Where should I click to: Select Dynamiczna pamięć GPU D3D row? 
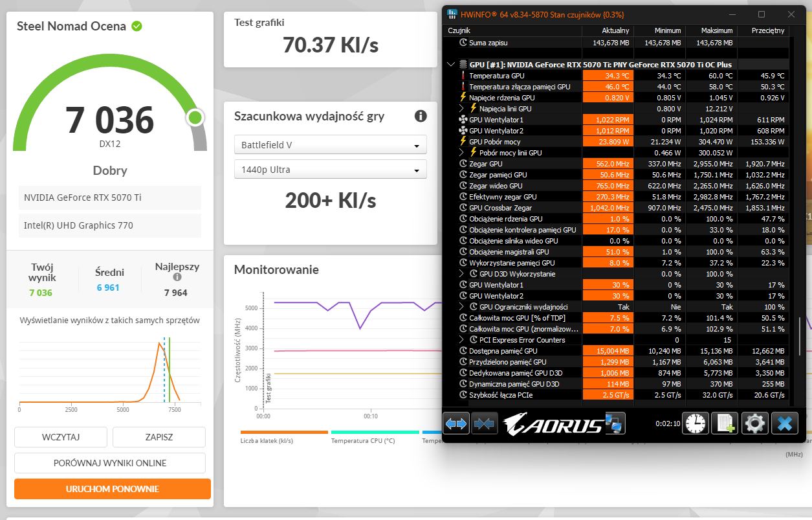pyautogui.click(x=617, y=384)
